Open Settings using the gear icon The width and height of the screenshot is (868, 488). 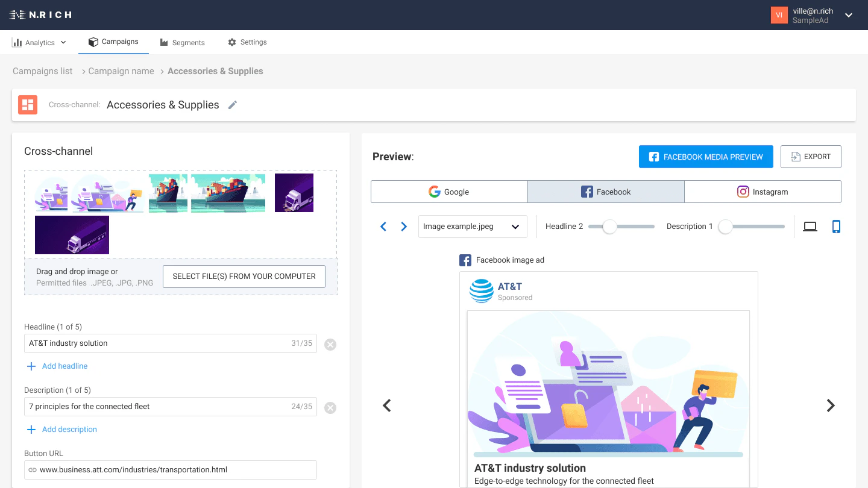pyautogui.click(x=231, y=42)
